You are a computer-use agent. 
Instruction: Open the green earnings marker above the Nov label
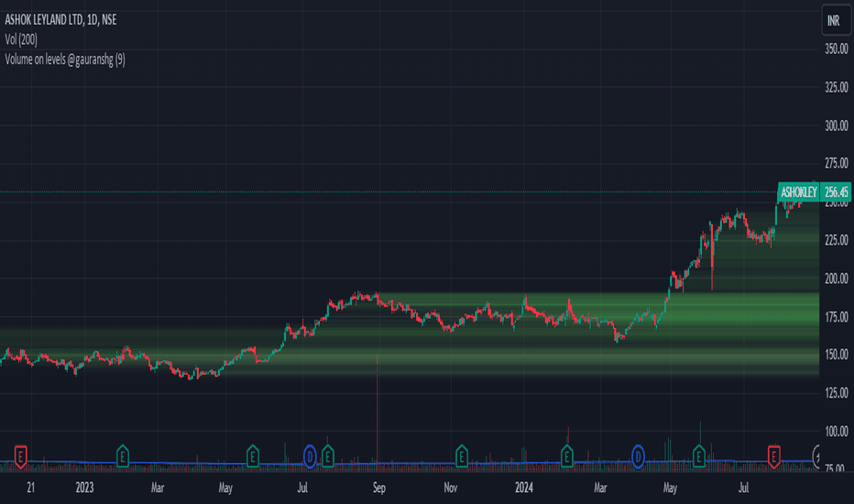pos(461,456)
